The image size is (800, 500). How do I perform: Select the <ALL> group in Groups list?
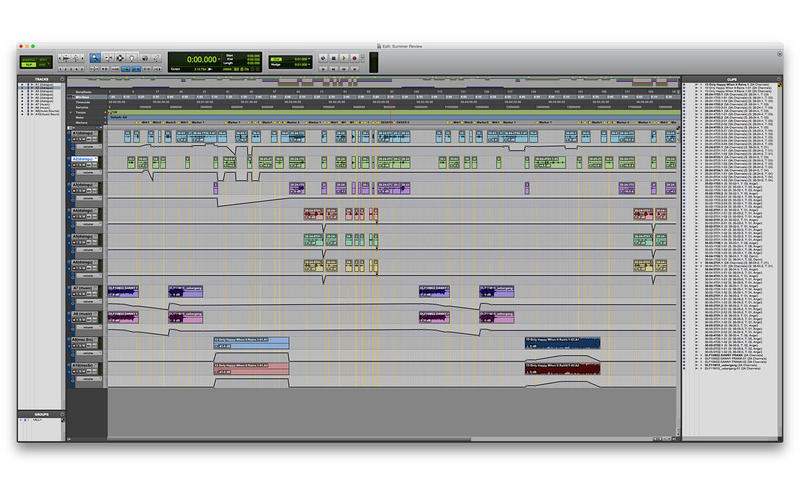pos(37,420)
